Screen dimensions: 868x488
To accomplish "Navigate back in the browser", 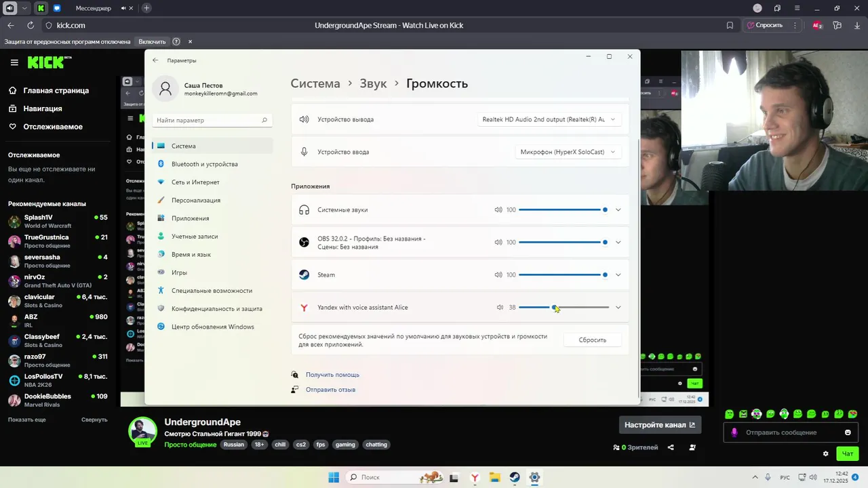I will click(10, 25).
